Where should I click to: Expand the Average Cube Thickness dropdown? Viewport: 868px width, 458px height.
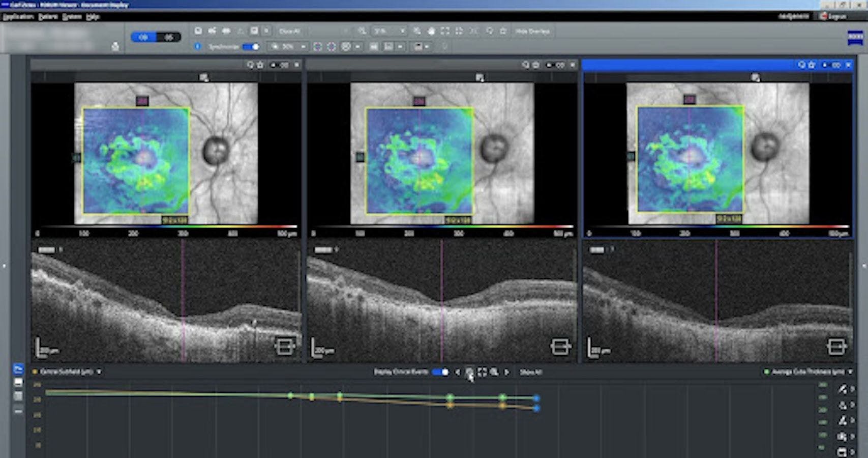click(850, 372)
